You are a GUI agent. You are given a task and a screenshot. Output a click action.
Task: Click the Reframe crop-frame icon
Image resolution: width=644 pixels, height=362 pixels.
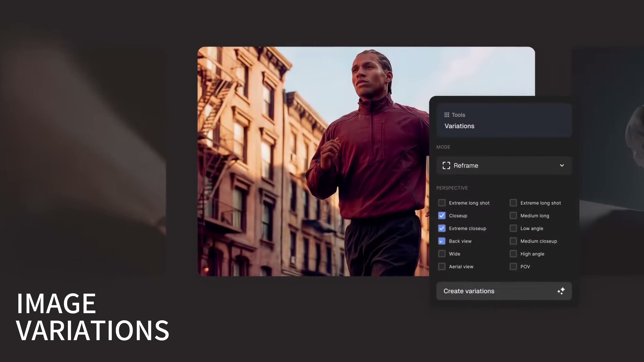pos(446,165)
